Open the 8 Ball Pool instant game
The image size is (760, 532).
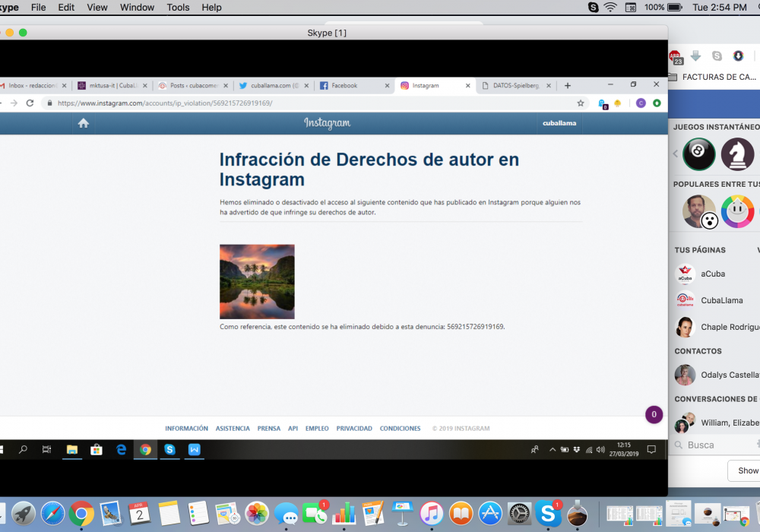click(698, 154)
